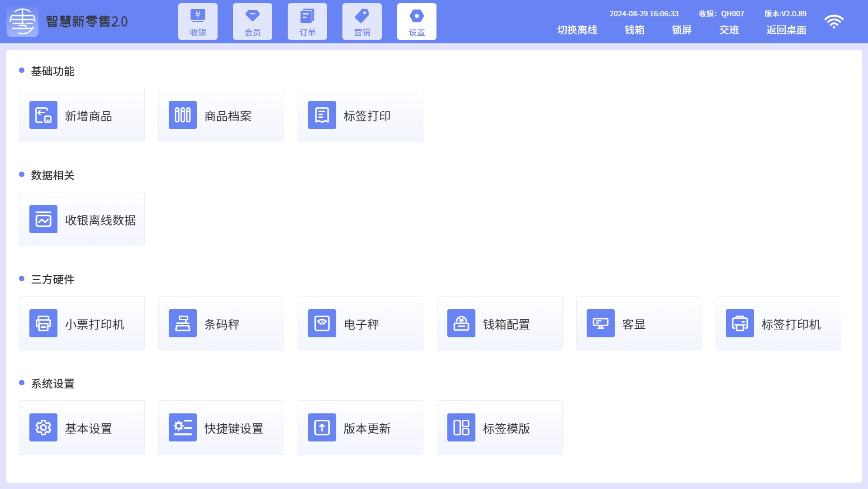Viewport: 868px width, 489px height.
Task: Click 切换离线 to switch offline
Action: [x=577, y=30]
